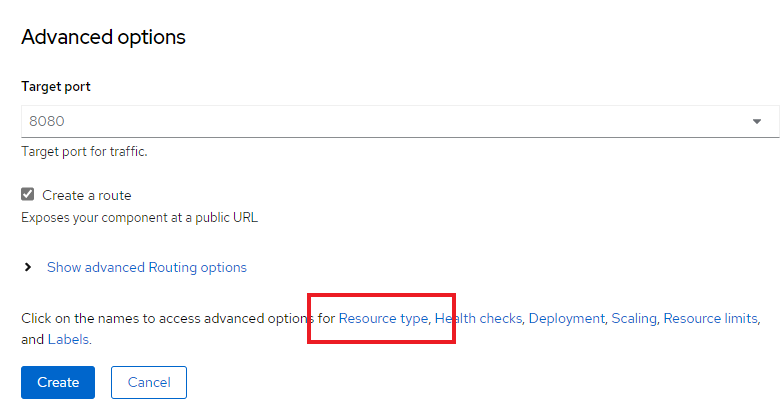The image size is (782, 413).
Task: Open Show advanced Routing options link
Action: click(x=146, y=267)
